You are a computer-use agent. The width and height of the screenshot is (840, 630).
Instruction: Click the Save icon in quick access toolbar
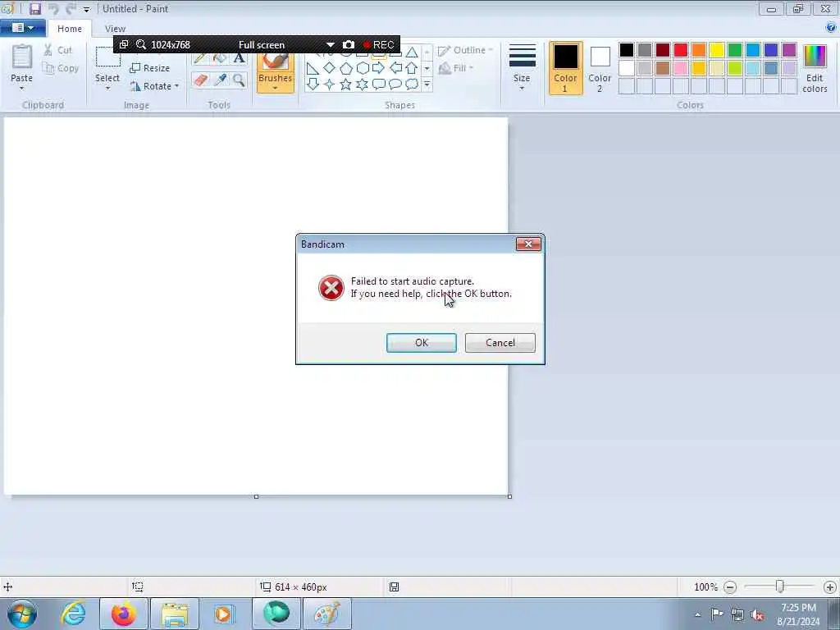click(x=34, y=8)
